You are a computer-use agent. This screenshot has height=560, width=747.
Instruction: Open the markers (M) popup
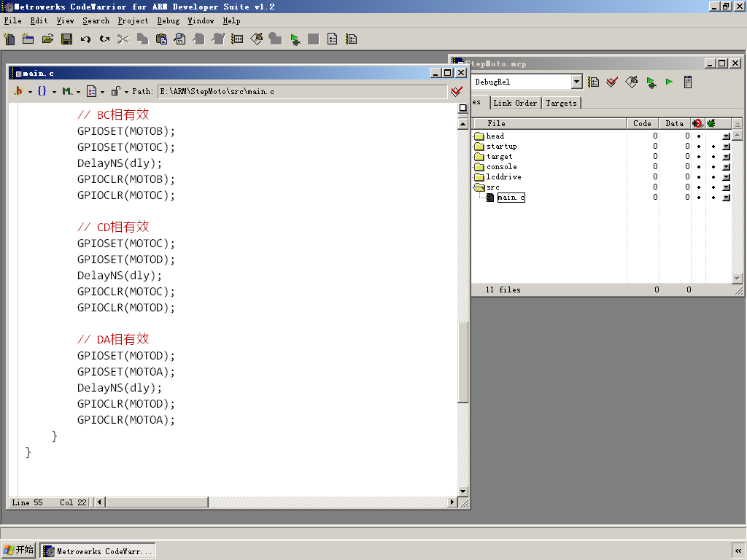pyautogui.click(x=71, y=91)
